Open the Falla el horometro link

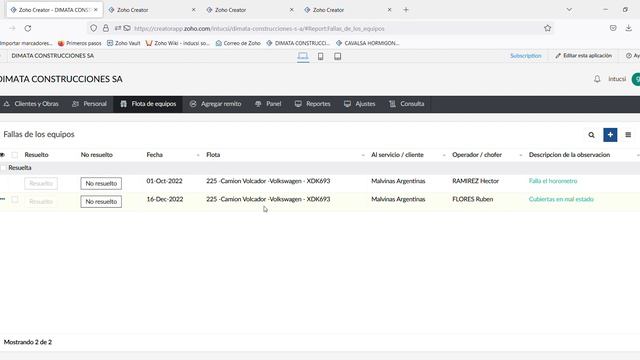pos(553,181)
